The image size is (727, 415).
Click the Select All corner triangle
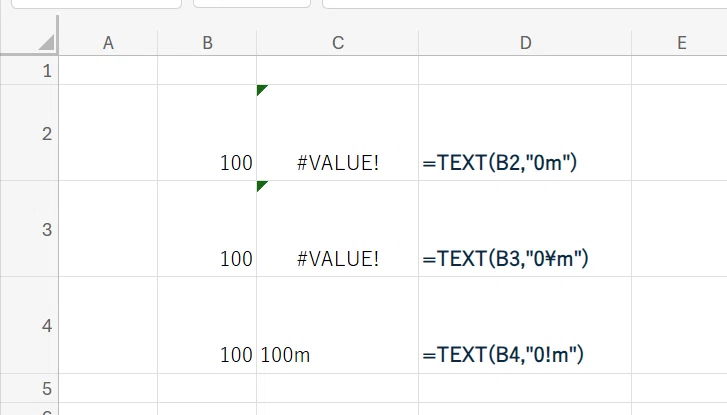tap(46, 43)
